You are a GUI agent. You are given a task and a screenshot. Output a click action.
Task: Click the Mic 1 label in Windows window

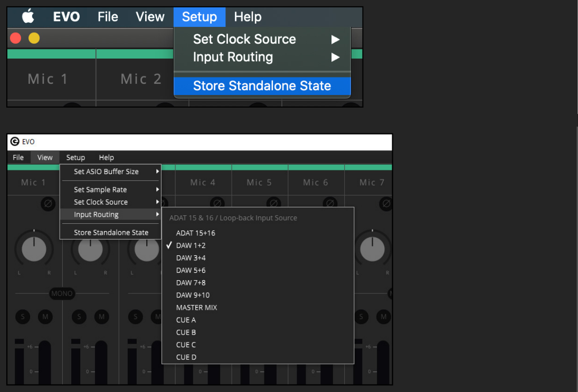[x=34, y=183]
